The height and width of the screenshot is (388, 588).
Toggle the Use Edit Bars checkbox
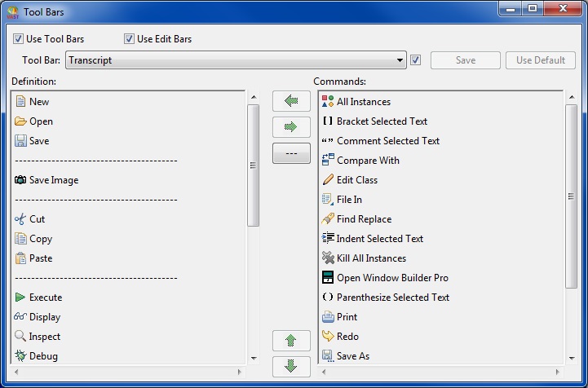click(x=129, y=39)
